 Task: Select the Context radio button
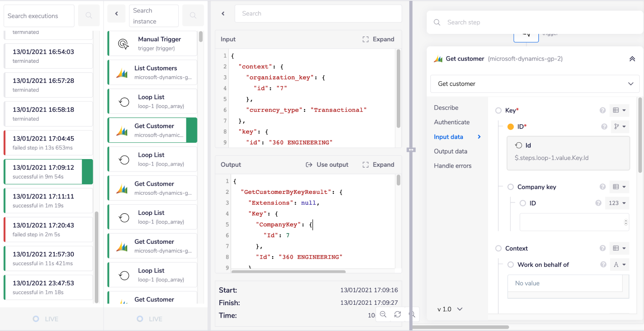pyautogui.click(x=498, y=248)
